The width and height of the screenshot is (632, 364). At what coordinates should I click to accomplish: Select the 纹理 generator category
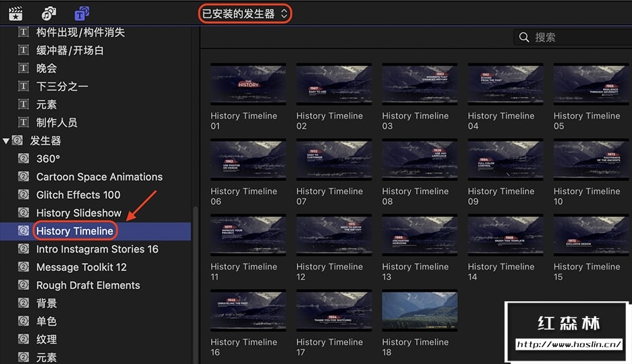point(47,340)
